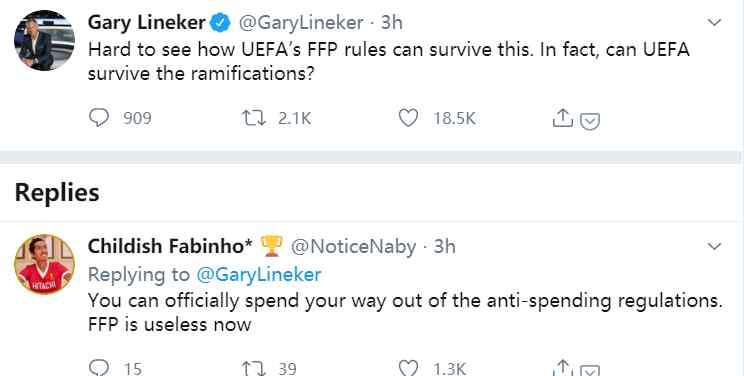
Task: Retweet Gary Lineker's tweet
Action: [254, 118]
